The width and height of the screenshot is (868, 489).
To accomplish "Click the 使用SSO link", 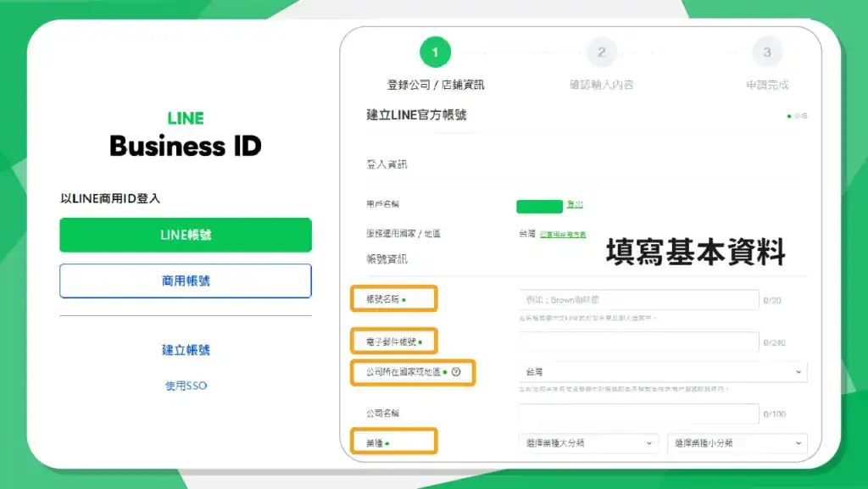I will 185,386.
